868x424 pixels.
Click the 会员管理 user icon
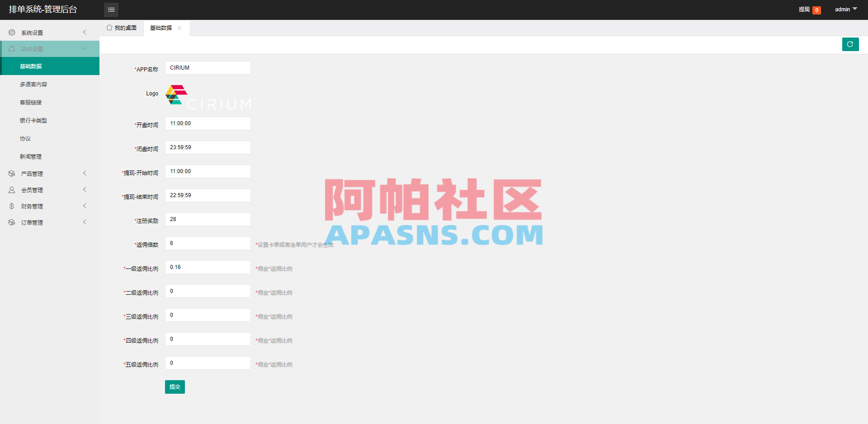[x=12, y=189]
